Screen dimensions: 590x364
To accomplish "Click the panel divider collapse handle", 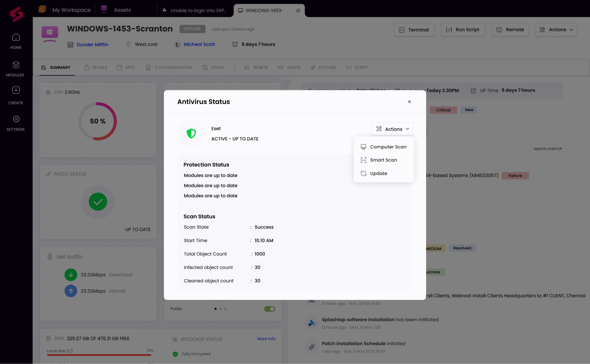I will (x=288, y=81).
